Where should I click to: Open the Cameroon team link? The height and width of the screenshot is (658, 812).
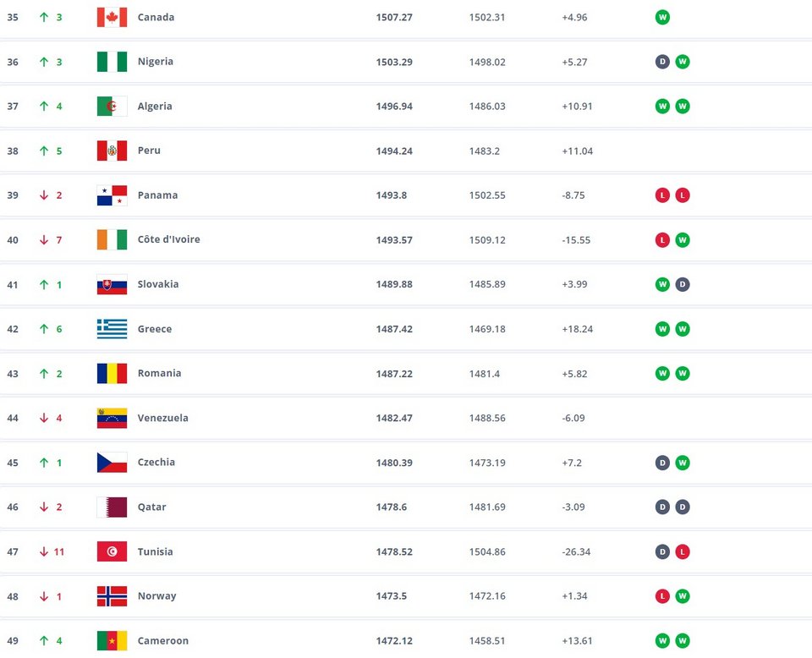click(162, 640)
